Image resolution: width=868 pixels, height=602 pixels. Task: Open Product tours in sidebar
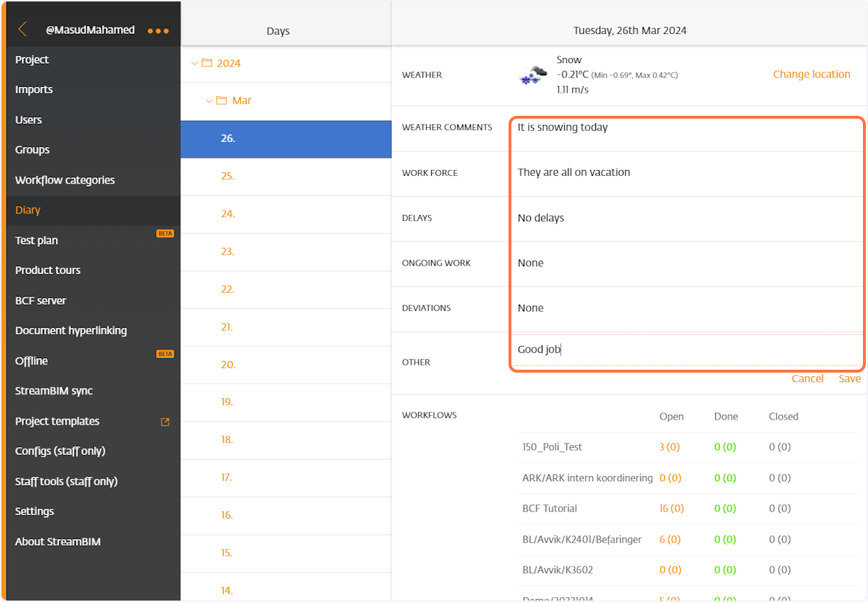pyautogui.click(x=93, y=271)
